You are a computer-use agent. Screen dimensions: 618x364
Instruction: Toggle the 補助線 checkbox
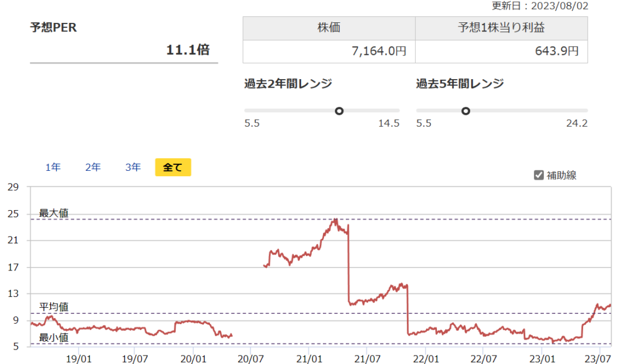539,175
